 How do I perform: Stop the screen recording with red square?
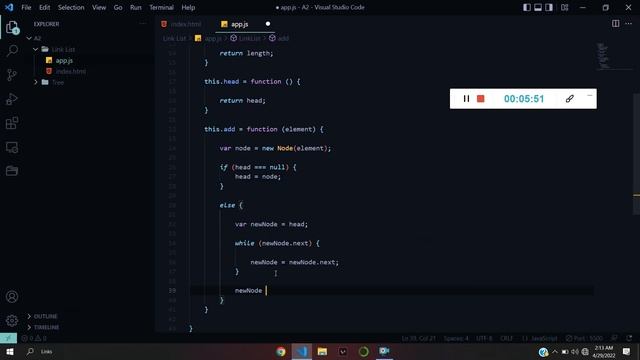480,99
